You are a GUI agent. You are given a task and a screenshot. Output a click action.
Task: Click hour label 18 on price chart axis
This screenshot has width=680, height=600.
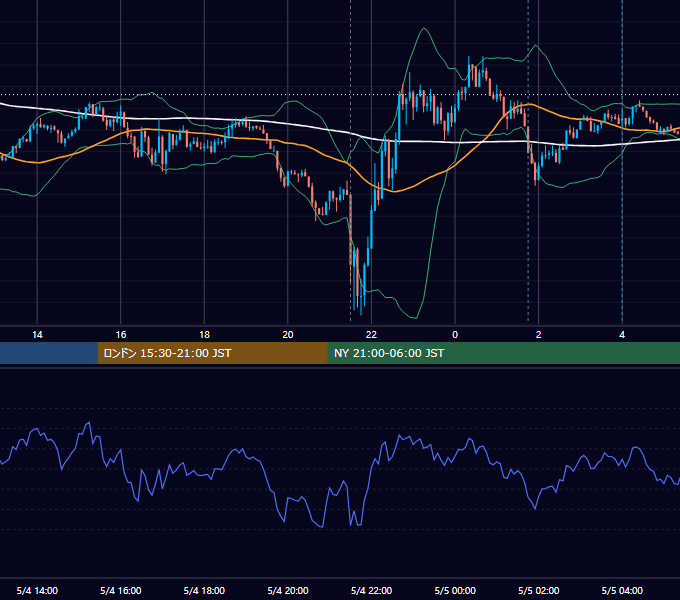click(x=204, y=334)
